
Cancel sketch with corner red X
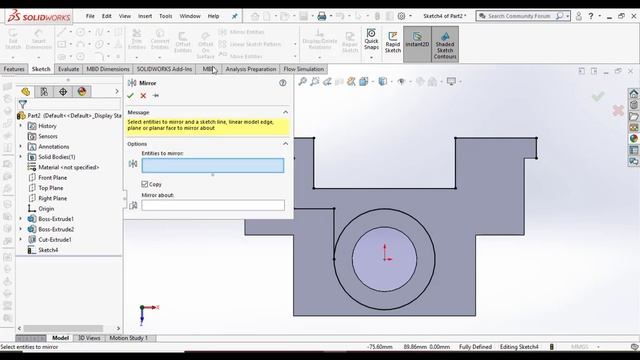[x=618, y=110]
